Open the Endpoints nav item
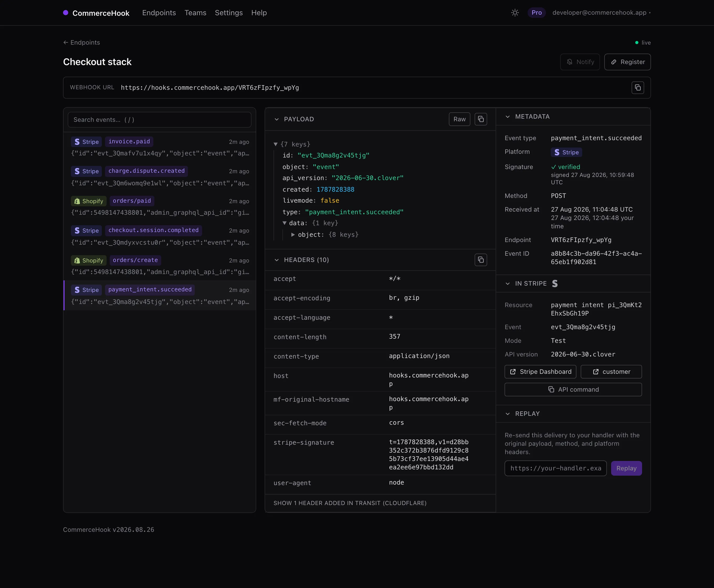Screen dimensions: 714x588 point(159,13)
